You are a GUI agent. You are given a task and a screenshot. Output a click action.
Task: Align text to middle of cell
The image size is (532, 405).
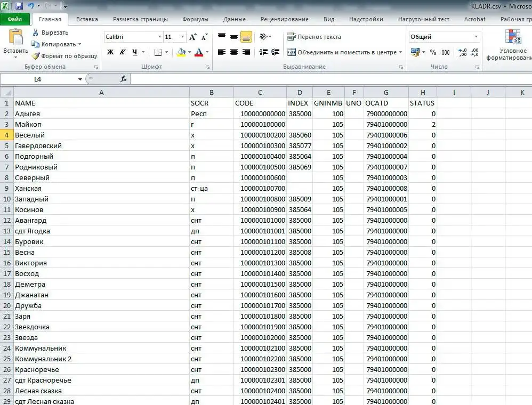[x=234, y=37]
